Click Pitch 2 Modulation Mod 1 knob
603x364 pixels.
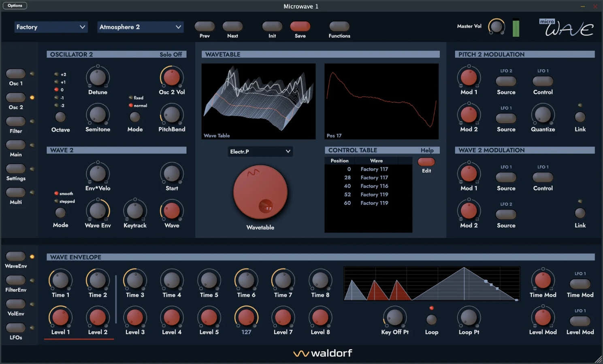(x=469, y=77)
